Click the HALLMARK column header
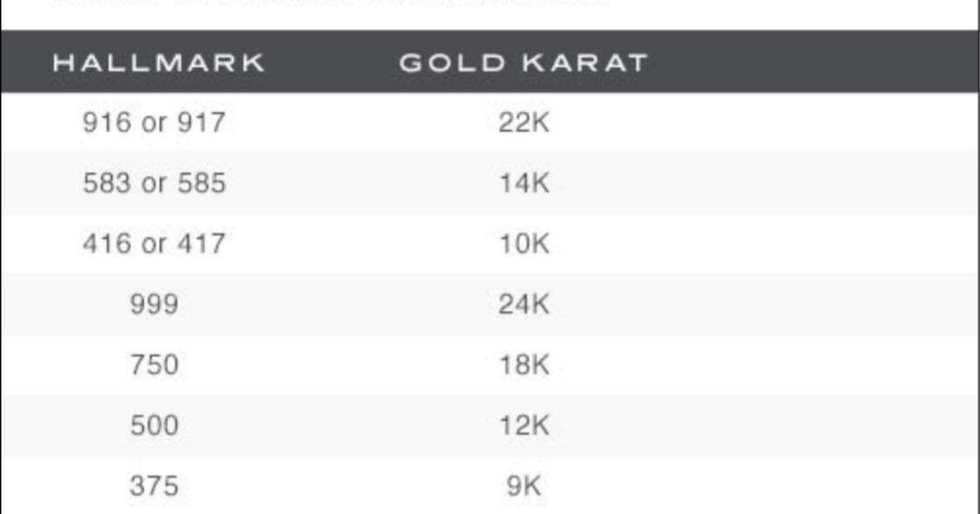980x514 pixels. coord(158,63)
